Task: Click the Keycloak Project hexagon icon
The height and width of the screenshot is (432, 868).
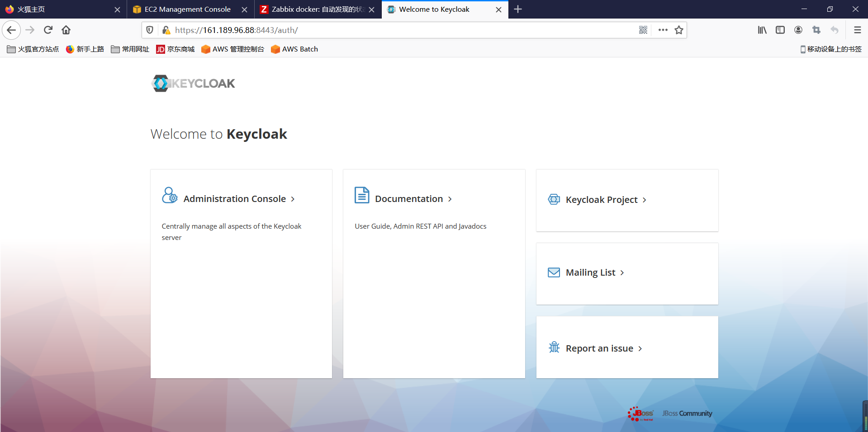Action: (554, 199)
